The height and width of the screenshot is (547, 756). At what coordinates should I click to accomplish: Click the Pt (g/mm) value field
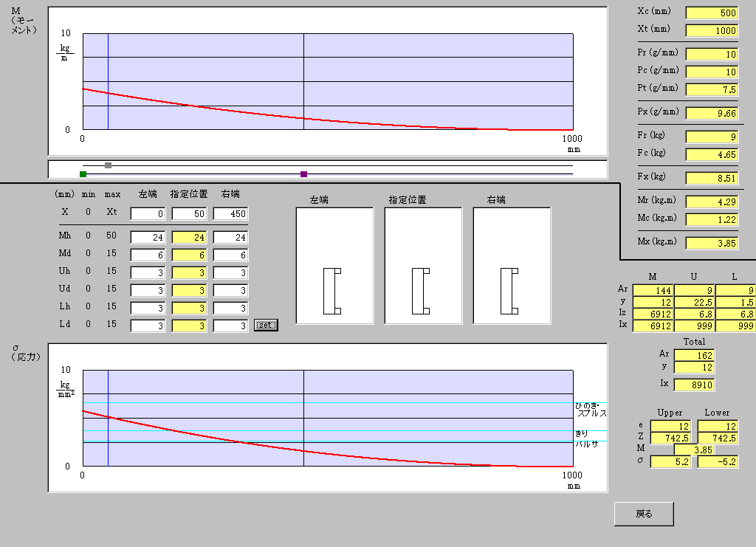click(712, 89)
